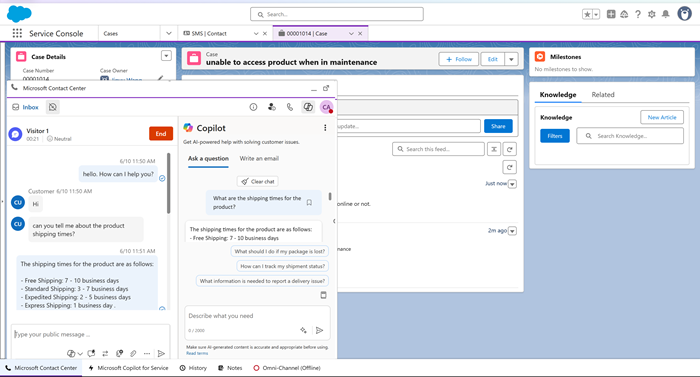The width and height of the screenshot is (700, 377).
Task: Open the Trailhead guidance cloud icon
Action: tap(624, 14)
